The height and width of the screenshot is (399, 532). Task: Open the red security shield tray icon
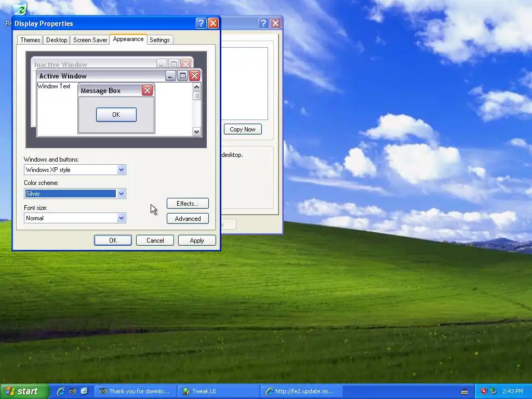click(x=484, y=391)
